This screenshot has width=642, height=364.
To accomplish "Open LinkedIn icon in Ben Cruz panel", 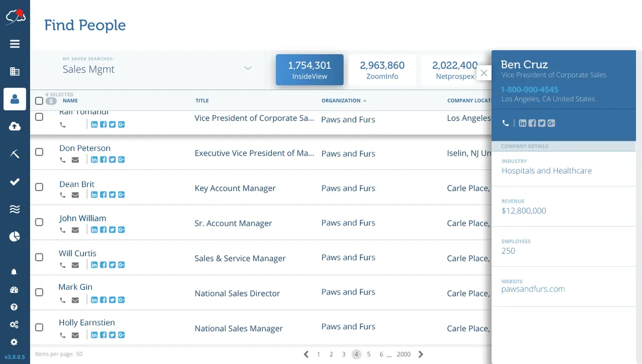I will click(523, 123).
